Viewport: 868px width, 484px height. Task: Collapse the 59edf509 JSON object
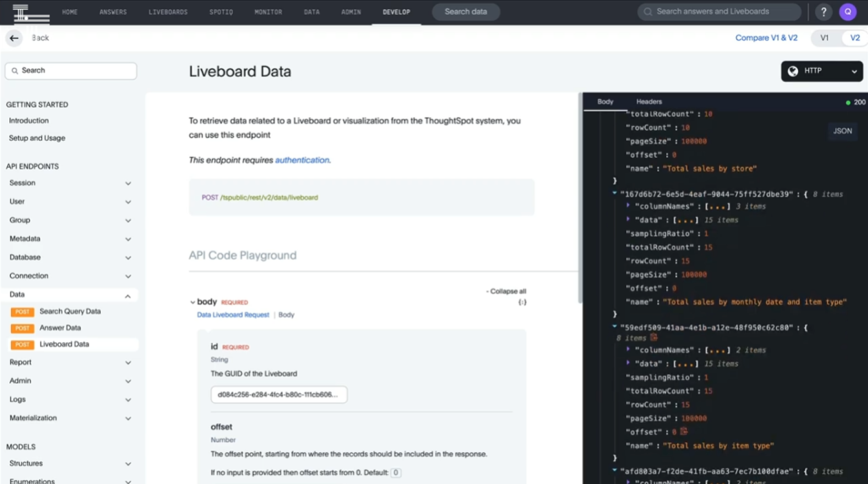click(x=614, y=326)
